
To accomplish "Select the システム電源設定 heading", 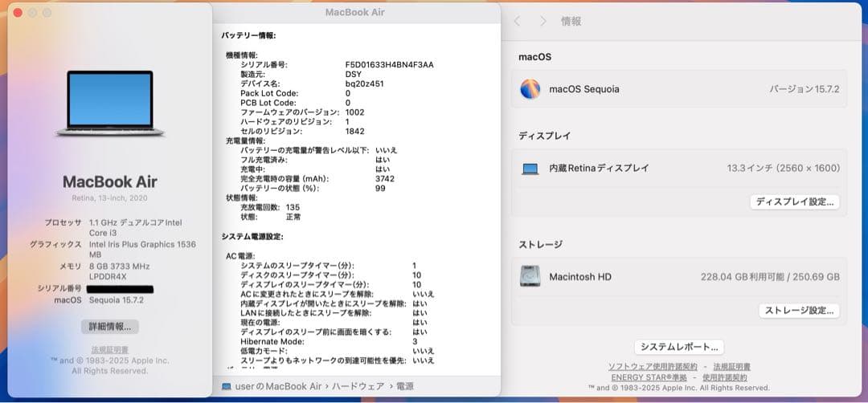I will point(252,236).
